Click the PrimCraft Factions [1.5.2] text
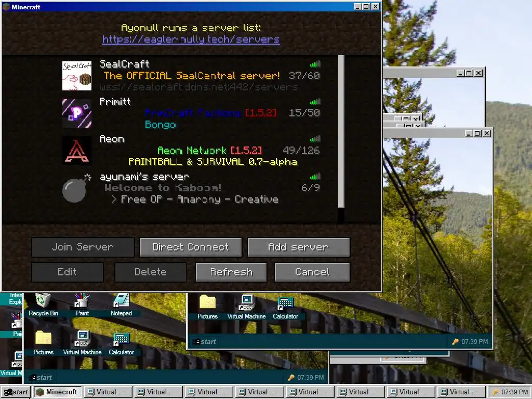Viewport: 532px width, 399px height. click(x=210, y=113)
